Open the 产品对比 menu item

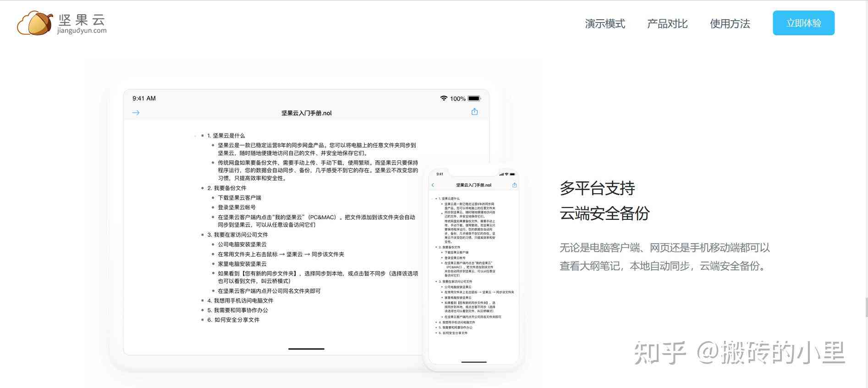coord(667,23)
